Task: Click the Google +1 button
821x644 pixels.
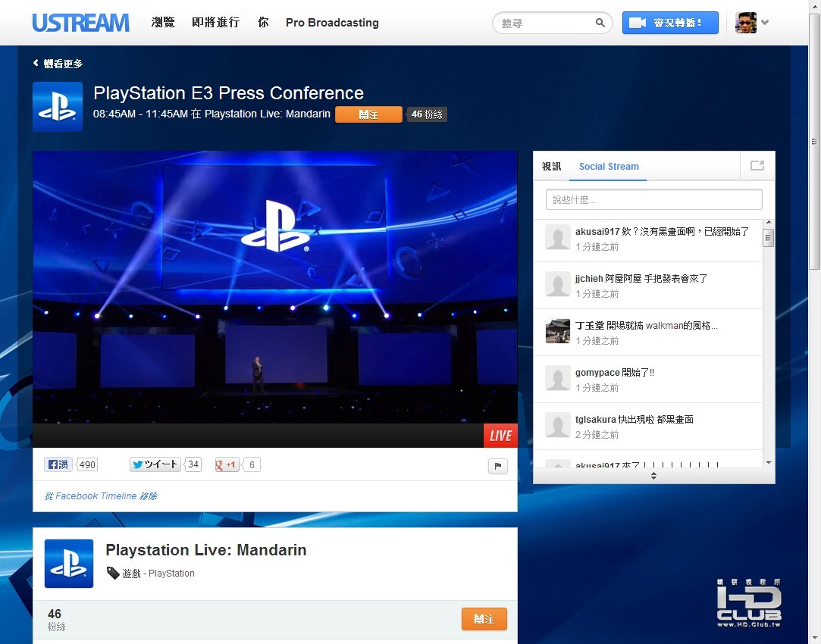Action: pos(227,464)
